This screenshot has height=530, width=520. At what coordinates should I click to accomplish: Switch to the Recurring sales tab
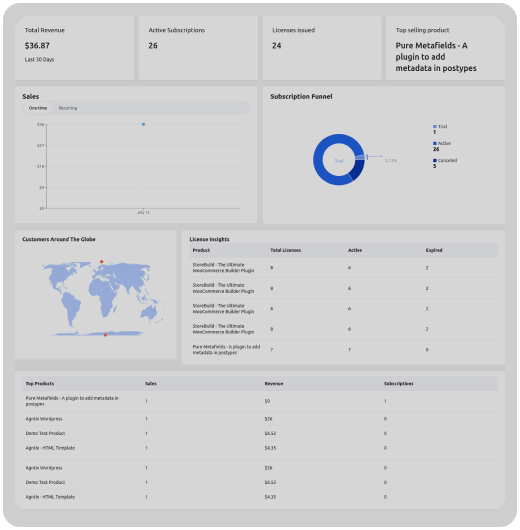(x=68, y=108)
